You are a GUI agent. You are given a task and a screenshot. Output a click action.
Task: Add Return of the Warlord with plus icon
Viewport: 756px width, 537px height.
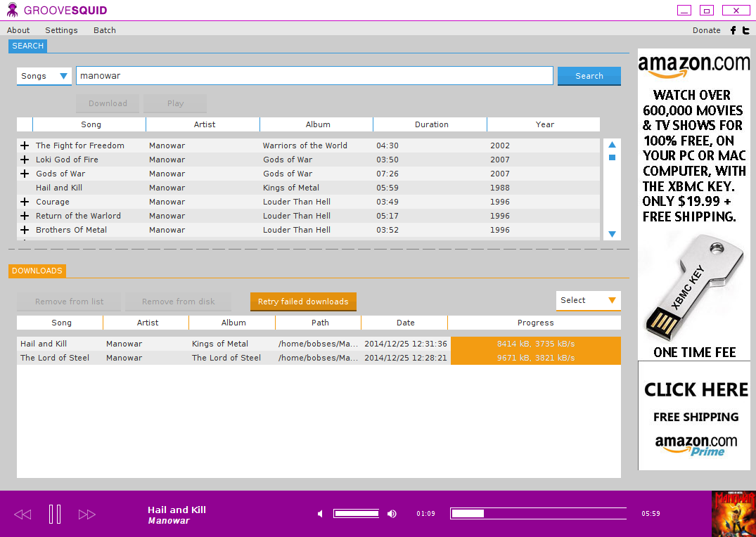click(25, 216)
